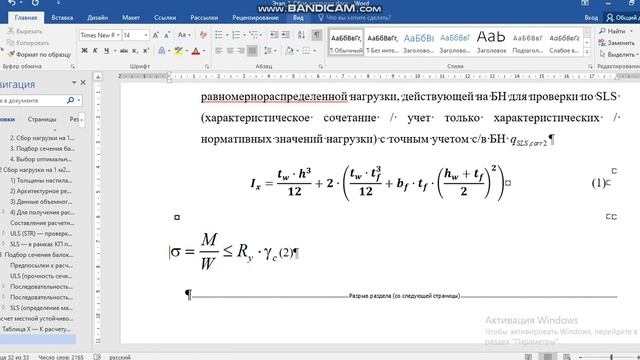The height and width of the screenshot is (360, 640).
Task: Apply shading paint bucket
Action: 289,51
